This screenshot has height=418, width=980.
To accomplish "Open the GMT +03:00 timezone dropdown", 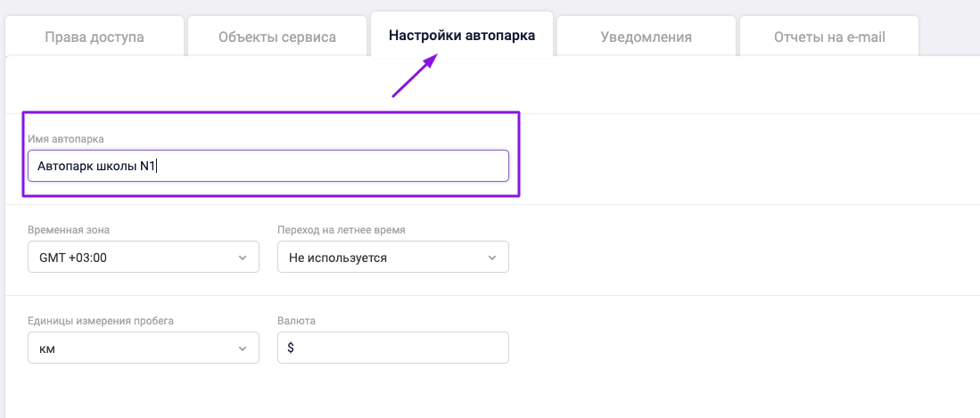I will [143, 258].
